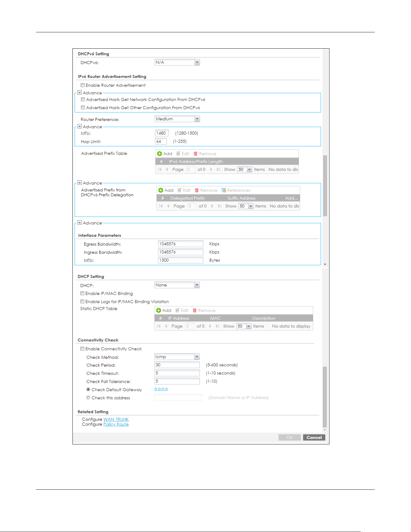This screenshot has height=532, width=411.
Task: Go to previous page in Advertised Prefix Table
Action: pyautogui.click(x=167, y=169)
